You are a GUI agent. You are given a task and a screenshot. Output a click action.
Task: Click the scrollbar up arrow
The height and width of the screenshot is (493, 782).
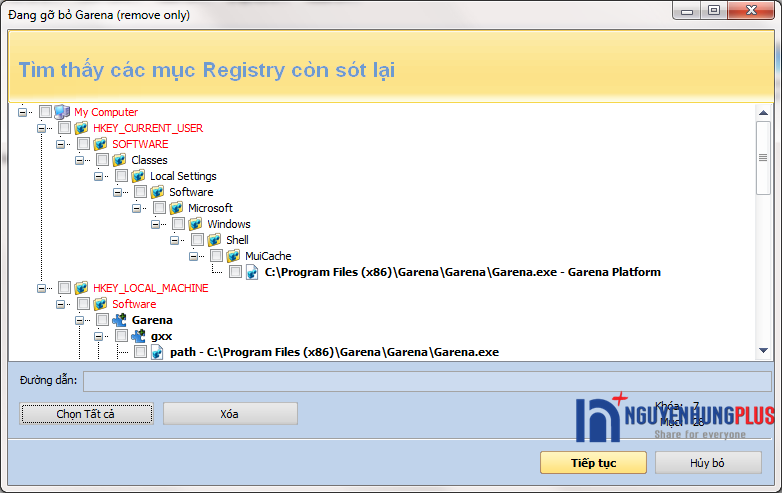coord(764,113)
